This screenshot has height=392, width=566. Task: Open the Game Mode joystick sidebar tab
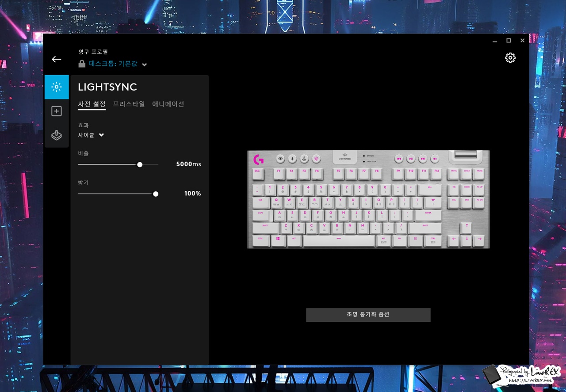[57, 135]
